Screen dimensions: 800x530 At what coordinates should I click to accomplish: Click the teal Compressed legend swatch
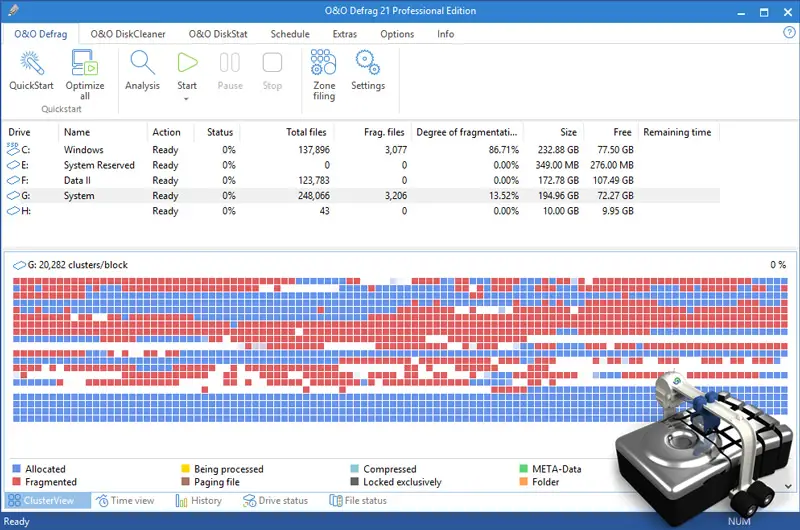(355, 468)
